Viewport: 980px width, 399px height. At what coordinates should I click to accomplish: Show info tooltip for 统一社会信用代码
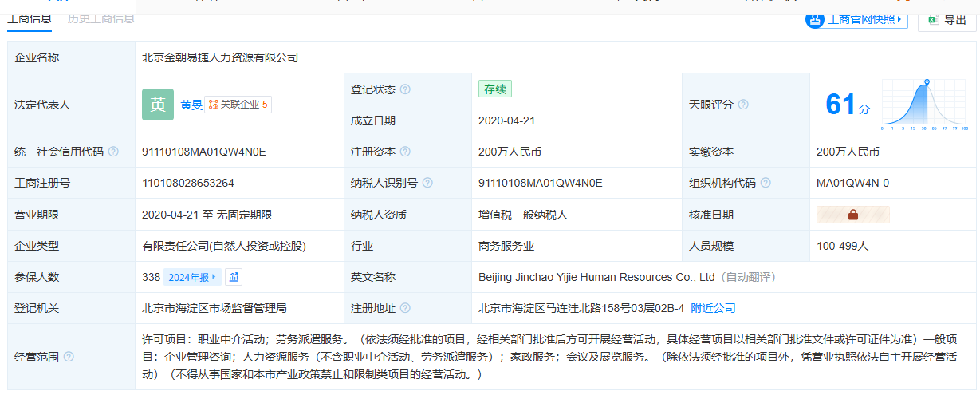click(113, 152)
